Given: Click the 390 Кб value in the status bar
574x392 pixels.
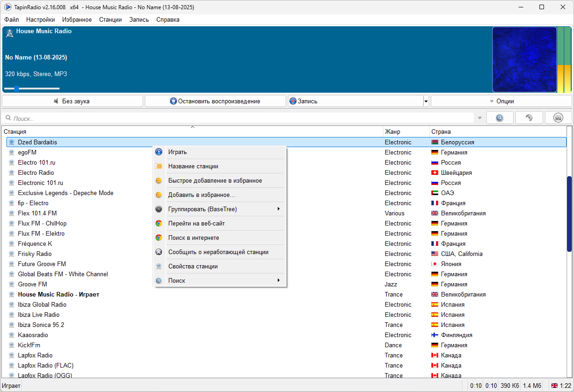Looking at the screenshot, I should (x=510, y=386).
